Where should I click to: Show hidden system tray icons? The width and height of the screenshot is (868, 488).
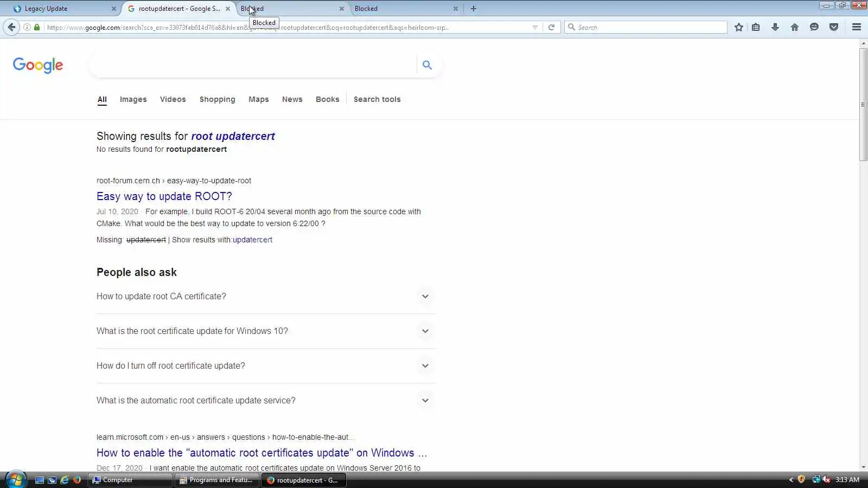pyautogui.click(x=791, y=480)
